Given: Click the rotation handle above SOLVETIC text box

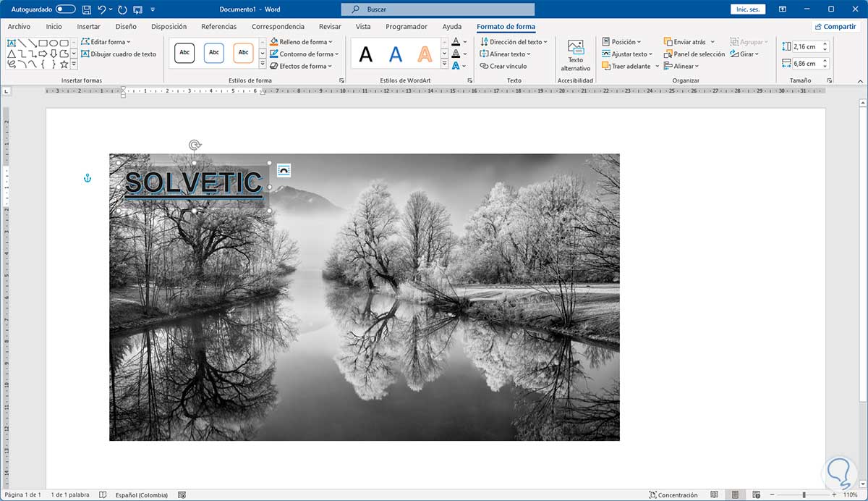Looking at the screenshot, I should pyautogui.click(x=194, y=145).
